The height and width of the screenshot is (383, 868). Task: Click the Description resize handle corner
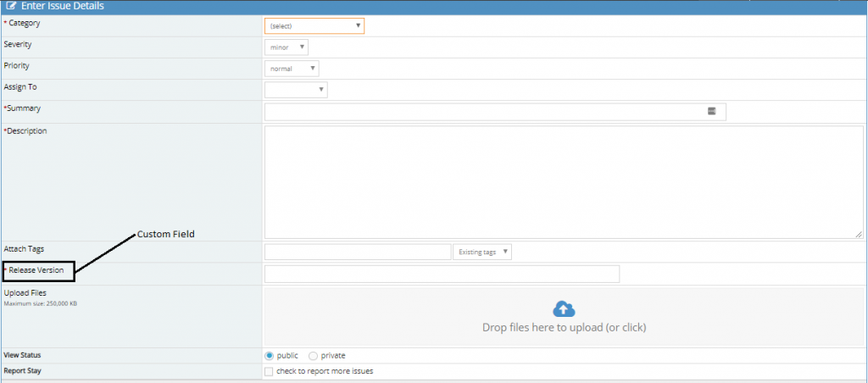pyautogui.click(x=859, y=234)
